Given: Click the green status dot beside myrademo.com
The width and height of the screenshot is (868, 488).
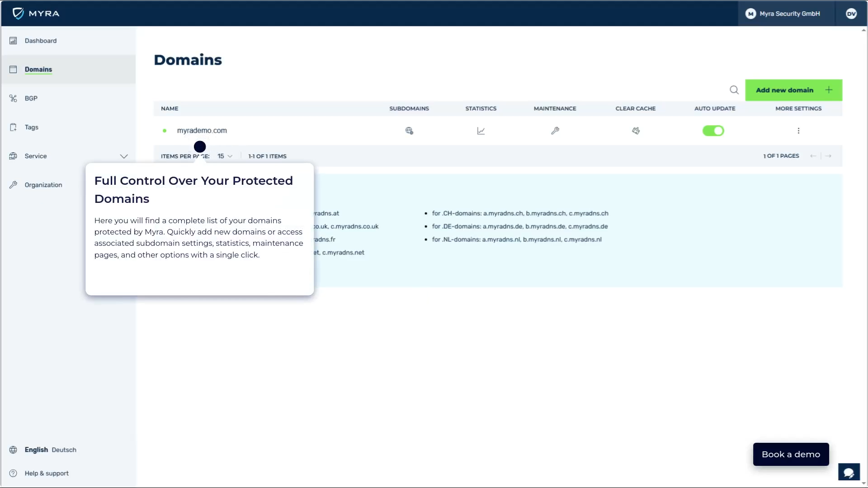Looking at the screenshot, I should (x=165, y=131).
